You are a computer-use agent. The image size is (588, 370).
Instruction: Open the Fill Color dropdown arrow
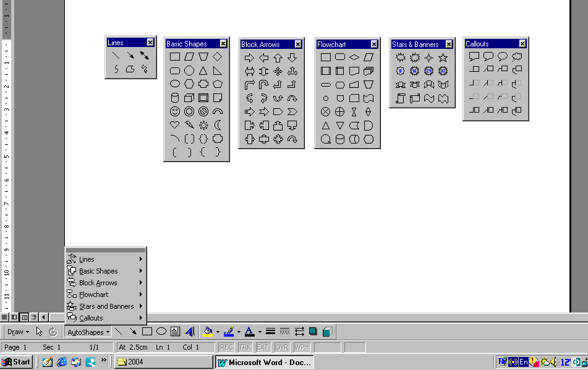(218, 332)
